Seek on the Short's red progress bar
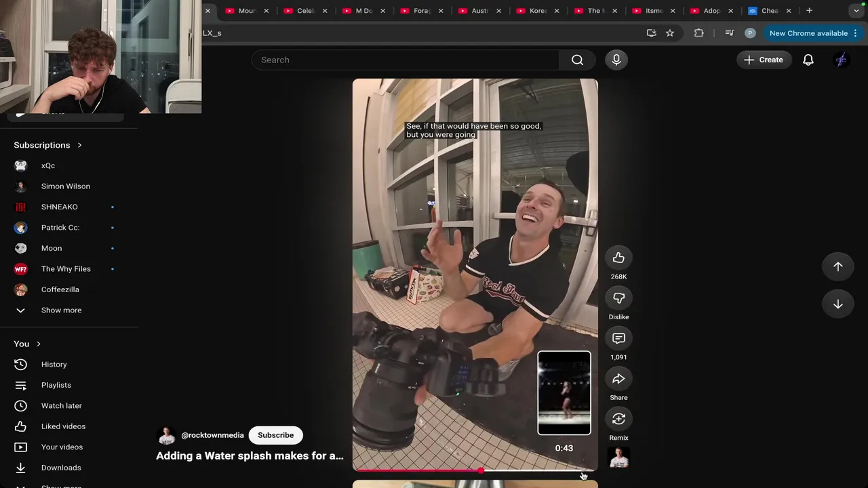The height and width of the screenshot is (488, 868). (x=475, y=470)
